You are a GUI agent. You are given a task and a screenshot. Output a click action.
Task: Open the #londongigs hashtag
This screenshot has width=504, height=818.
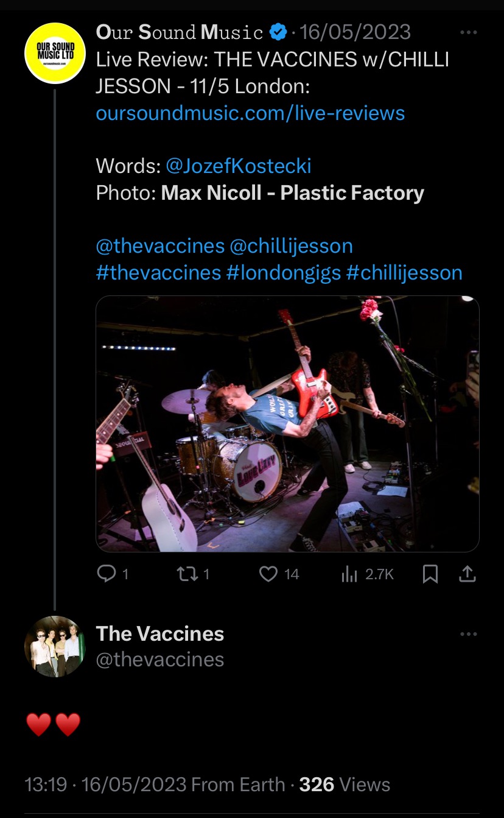283,272
